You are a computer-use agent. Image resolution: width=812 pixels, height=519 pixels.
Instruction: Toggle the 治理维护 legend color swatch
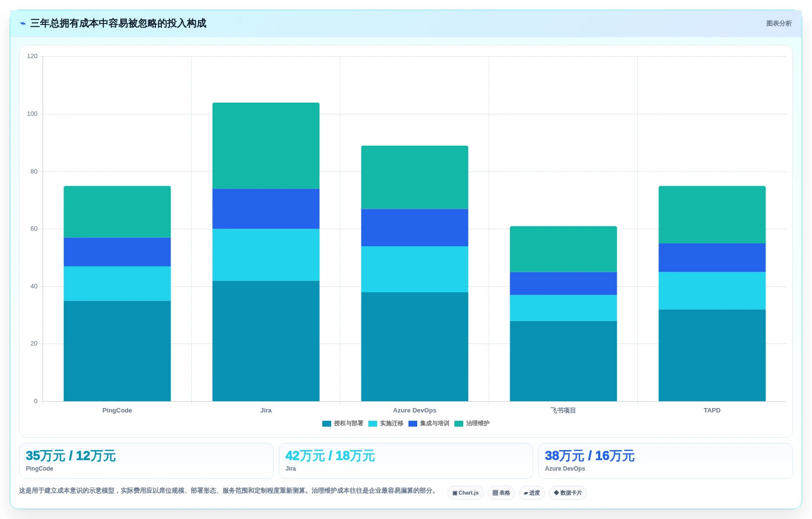pyautogui.click(x=459, y=424)
